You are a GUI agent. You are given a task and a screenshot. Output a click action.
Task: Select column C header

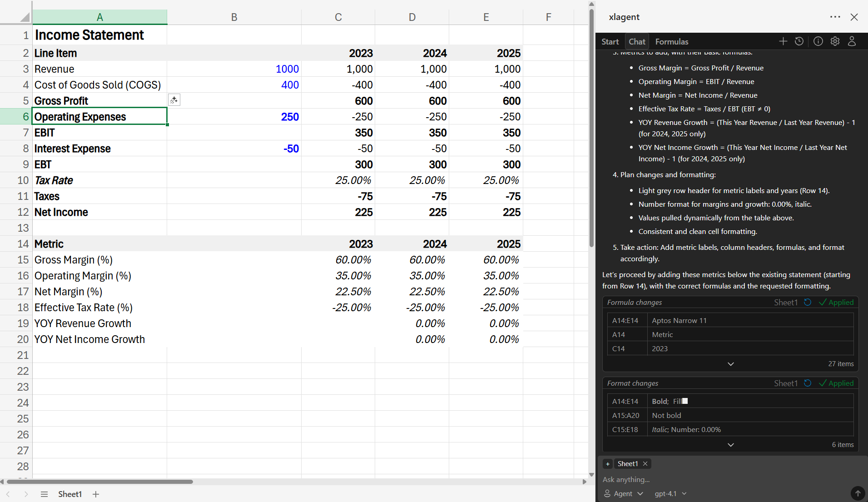[x=338, y=17]
